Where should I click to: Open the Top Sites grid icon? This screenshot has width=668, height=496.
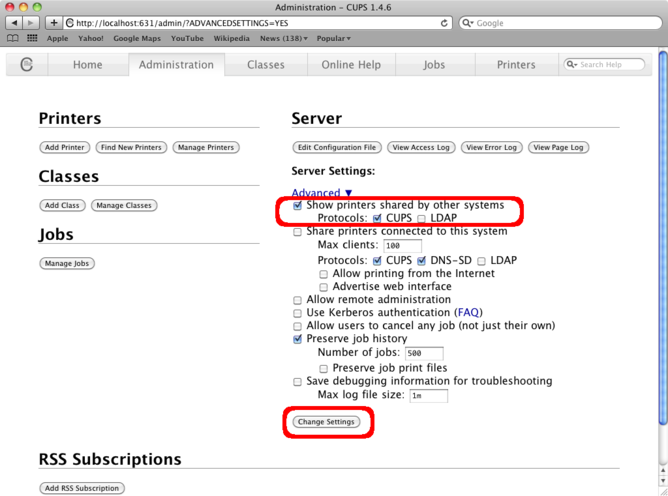pos(32,38)
